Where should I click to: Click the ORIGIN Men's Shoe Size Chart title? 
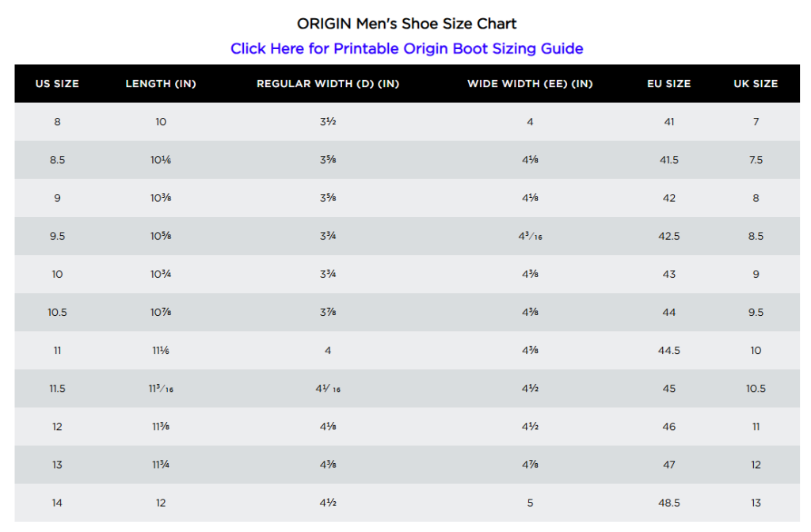(406, 24)
